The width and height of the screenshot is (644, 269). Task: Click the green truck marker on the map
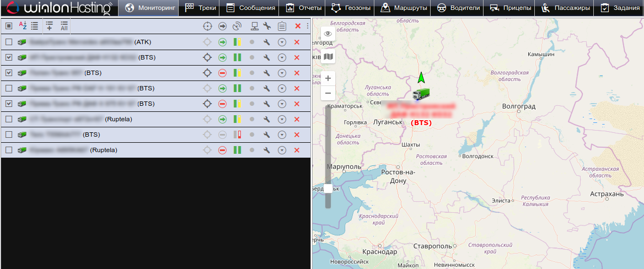pyautogui.click(x=421, y=94)
